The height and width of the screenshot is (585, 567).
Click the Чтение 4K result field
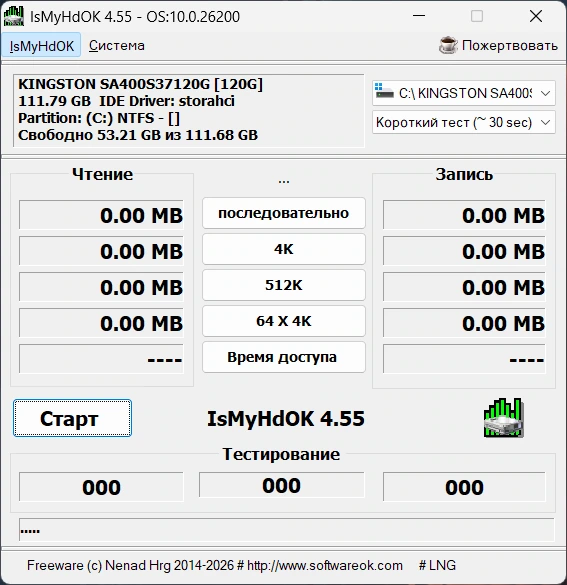point(101,251)
